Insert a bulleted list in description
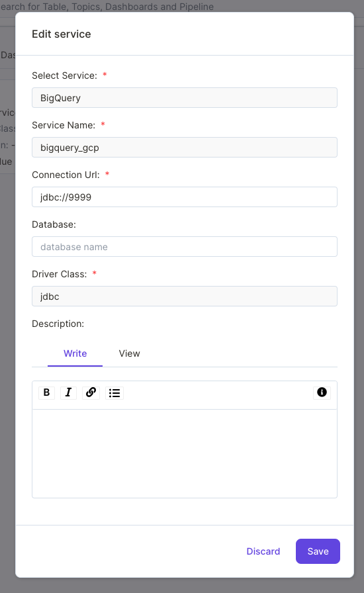The image size is (364, 593). [x=114, y=392]
